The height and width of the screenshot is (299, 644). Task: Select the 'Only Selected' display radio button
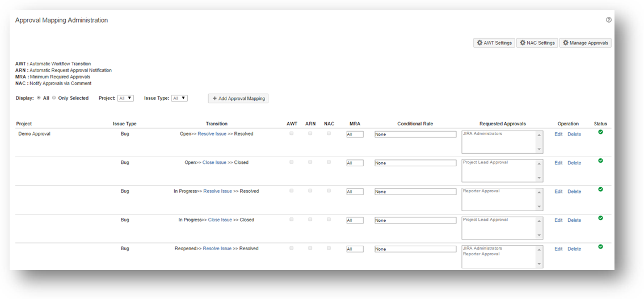[x=54, y=98]
